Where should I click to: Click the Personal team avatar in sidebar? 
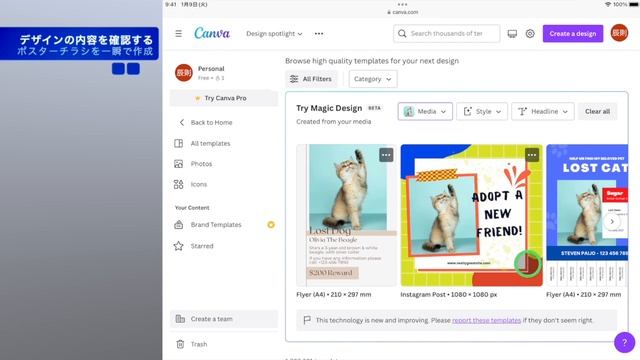[184, 73]
